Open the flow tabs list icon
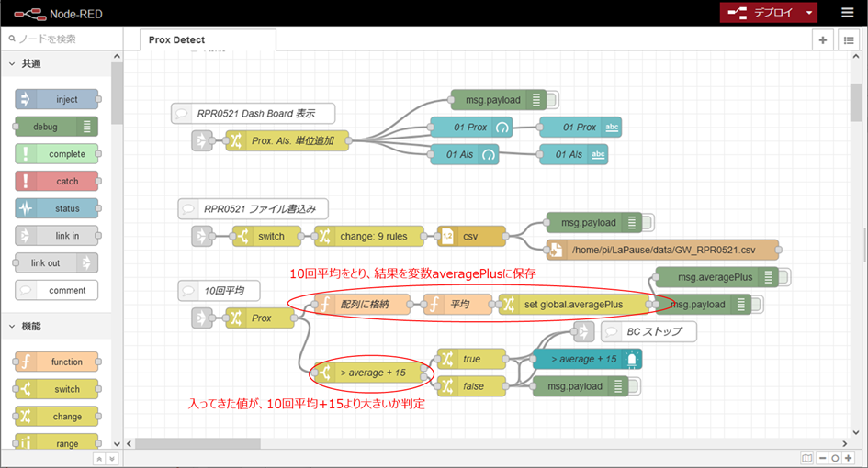 (x=848, y=40)
